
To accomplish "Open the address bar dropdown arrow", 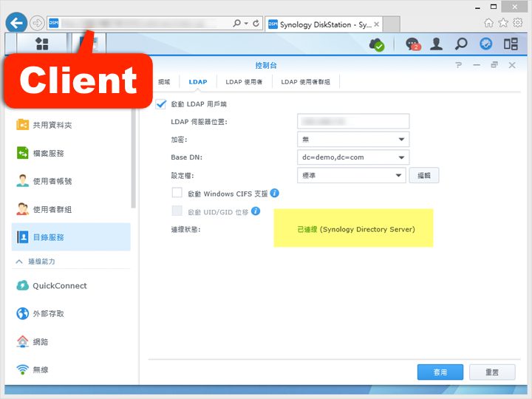I will (x=246, y=24).
